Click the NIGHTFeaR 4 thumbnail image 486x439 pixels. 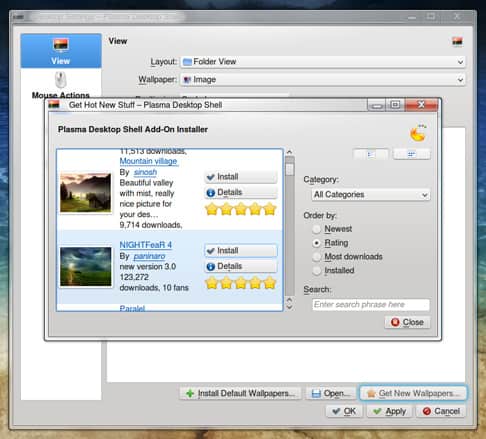(86, 267)
